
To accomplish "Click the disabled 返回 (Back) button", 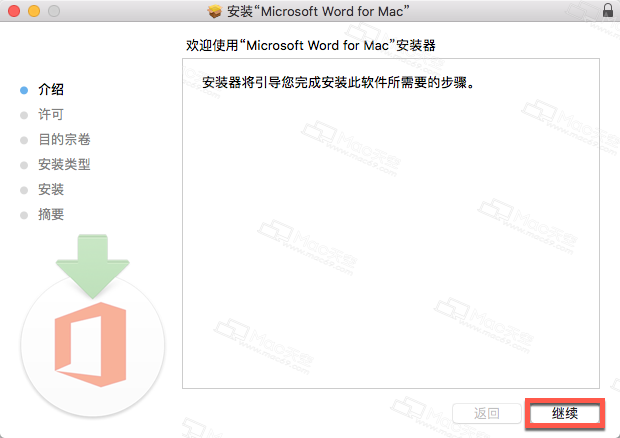I will 487,413.
